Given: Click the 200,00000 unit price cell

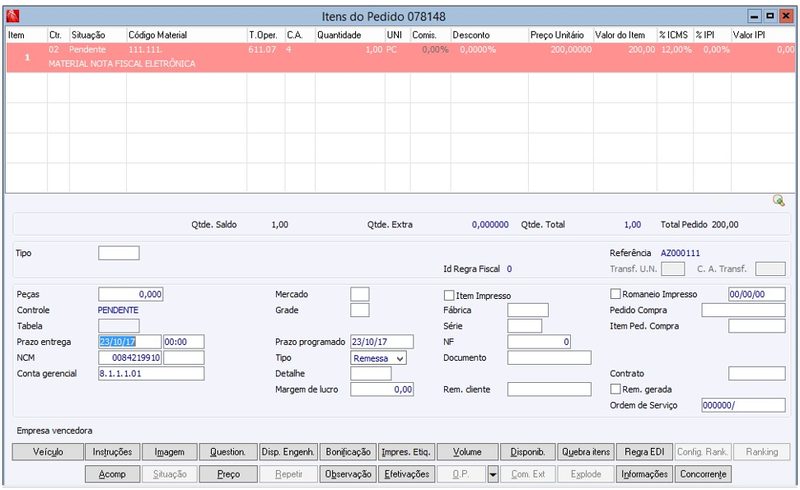Looking at the screenshot, I should pyautogui.click(x=571, y=50).
